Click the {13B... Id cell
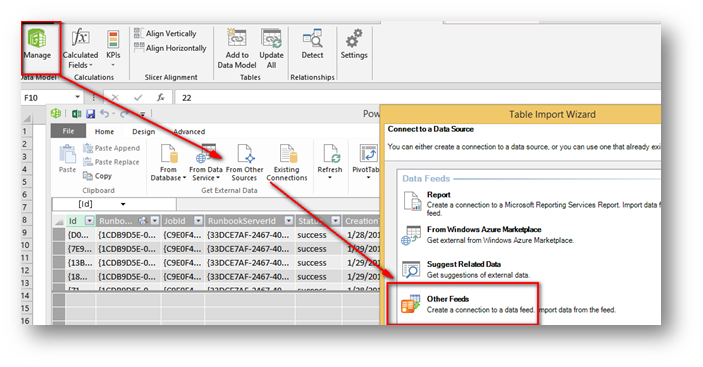The height and width of the screenshot is (367, 703). point(81,263)
